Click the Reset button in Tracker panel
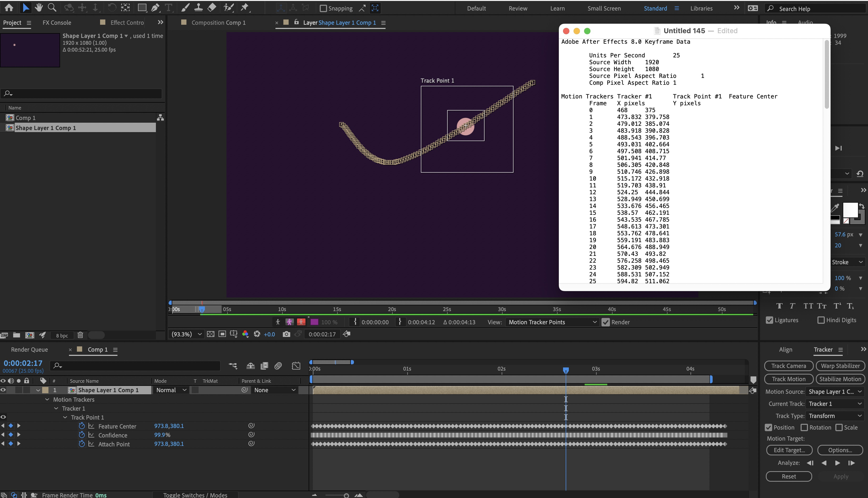Screen dimensions: 868x498 (788, 476)
